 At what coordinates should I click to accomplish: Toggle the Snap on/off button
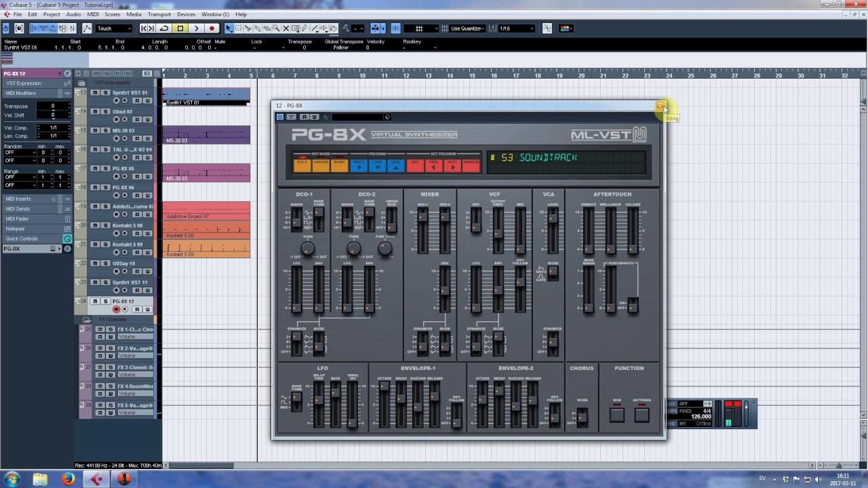(395, 28)
